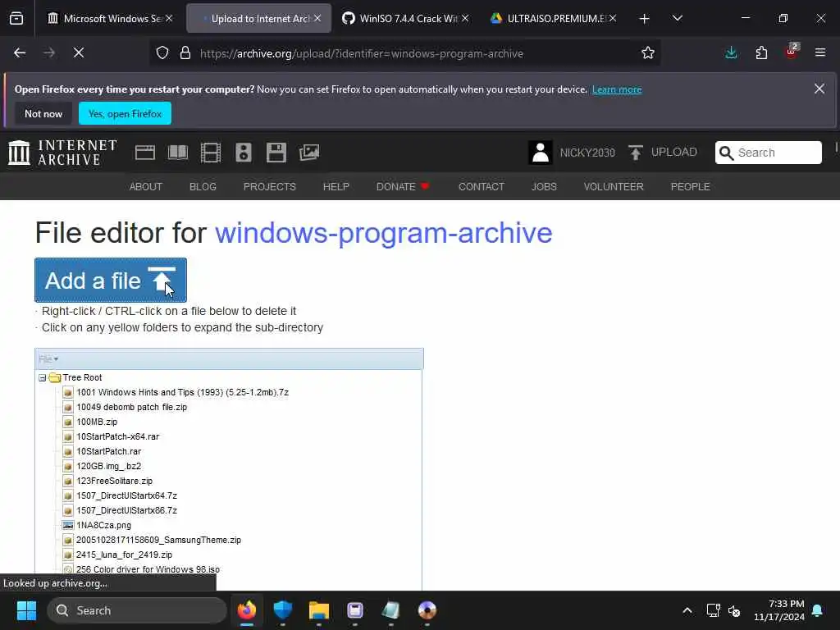Select 123FreeSolitare.zip in the tree
This screenshot has width=840, height=630.
click(114, 481)
